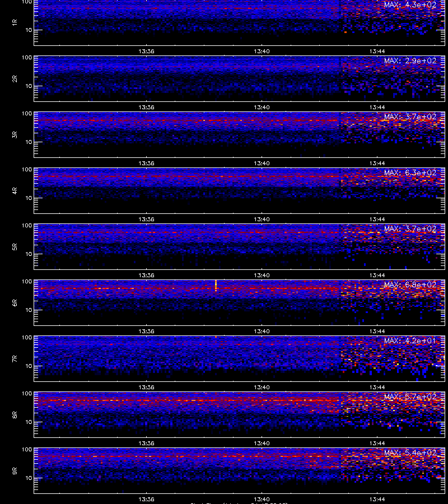Click the 13:36 time label below panel 6R
The width and height of the screenshot is (448, 504).
(146, 331)
